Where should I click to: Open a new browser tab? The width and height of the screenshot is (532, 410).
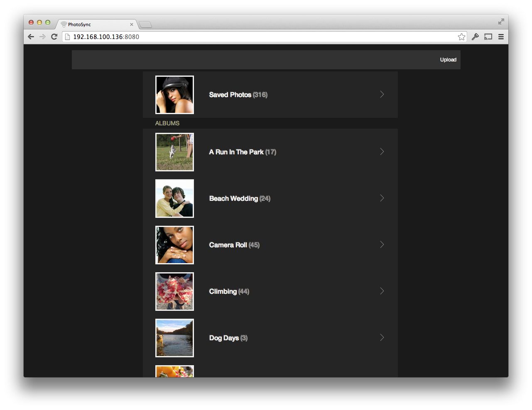coord(145,25)
